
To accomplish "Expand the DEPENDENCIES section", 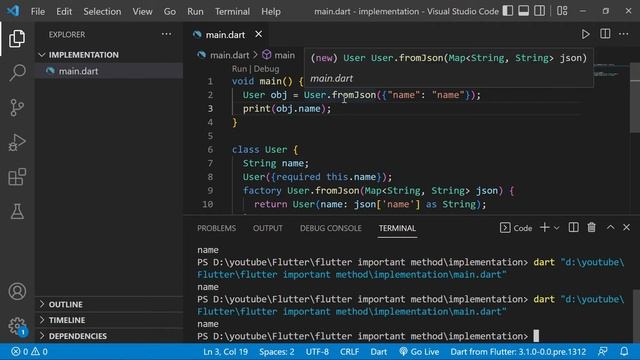I will tap(109, 336).
